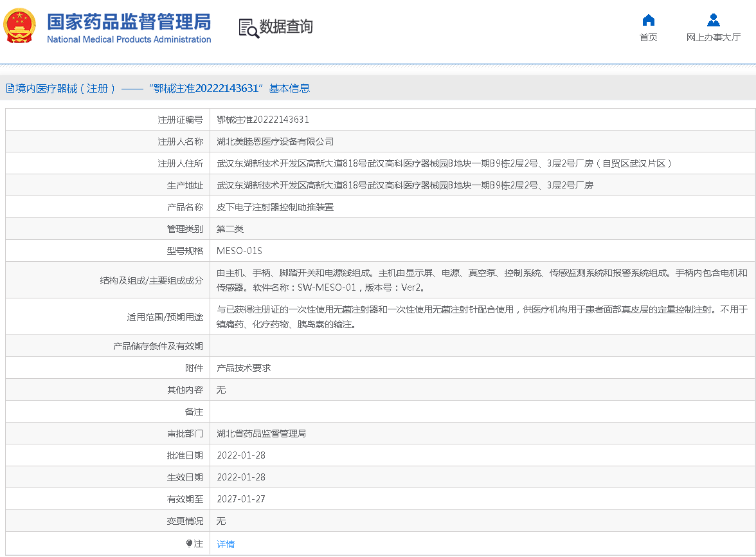Click registrant name 湖北美睦恩医疗设备有限公司
This screenshot has height=557, width=756.
click(x=275, y=142)
